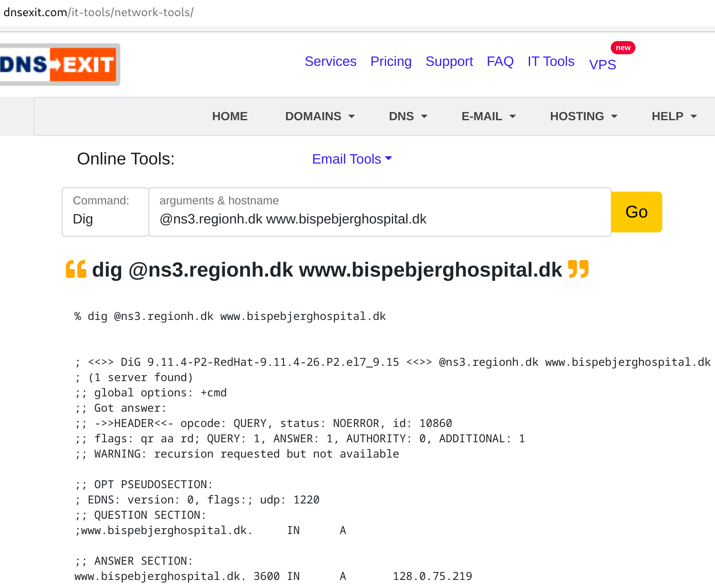Click the question record ';www.bispebjerghospital.dk.' line
This screenshot has width=715, height=588.
click(210, 531)
